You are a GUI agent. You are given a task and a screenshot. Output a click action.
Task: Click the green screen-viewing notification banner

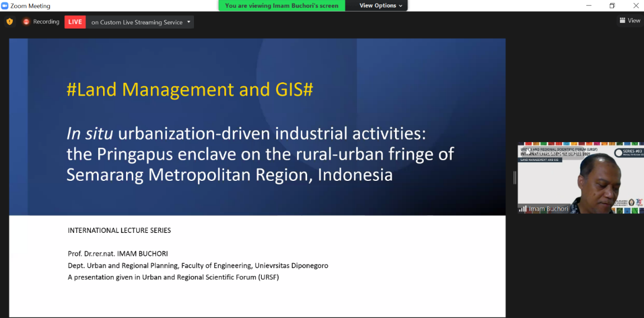281,6
